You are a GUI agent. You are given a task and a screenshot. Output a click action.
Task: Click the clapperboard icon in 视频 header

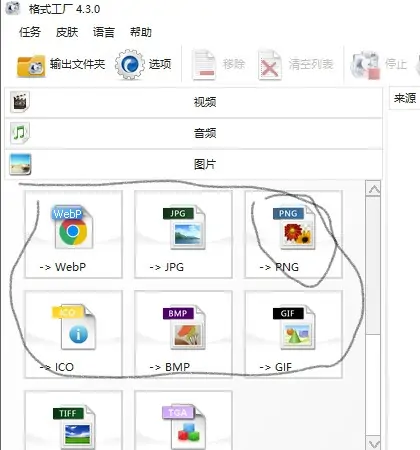[20, 102]
